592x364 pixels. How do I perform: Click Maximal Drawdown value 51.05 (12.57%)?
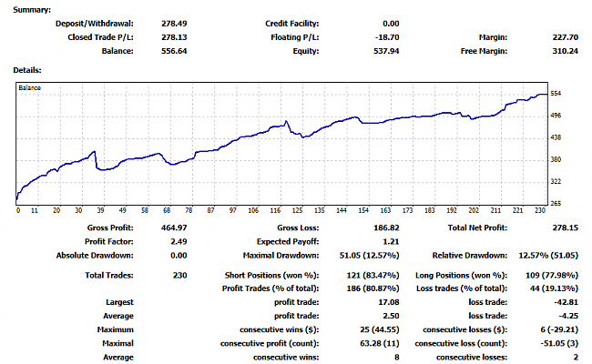coord(369,256)
